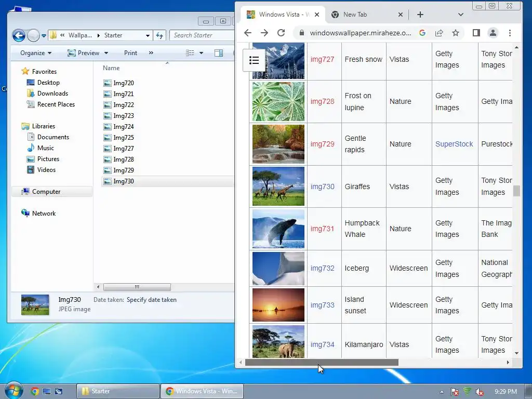This screenshot has height=399, width=532.
Task: Toggle Chrome side panel
Action: [476, 33]
